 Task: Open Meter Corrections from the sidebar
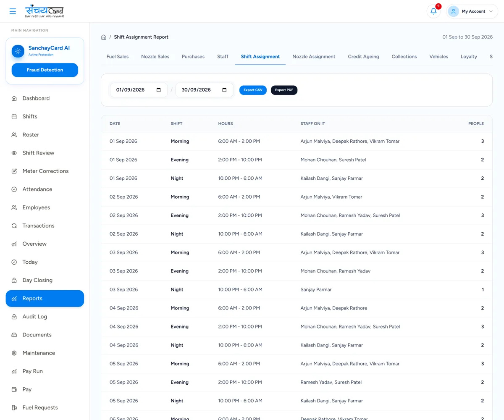click(x=45, y=171)
